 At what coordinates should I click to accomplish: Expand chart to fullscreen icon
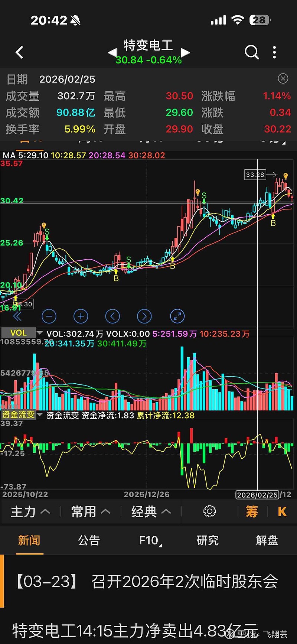tap(177, 316)
